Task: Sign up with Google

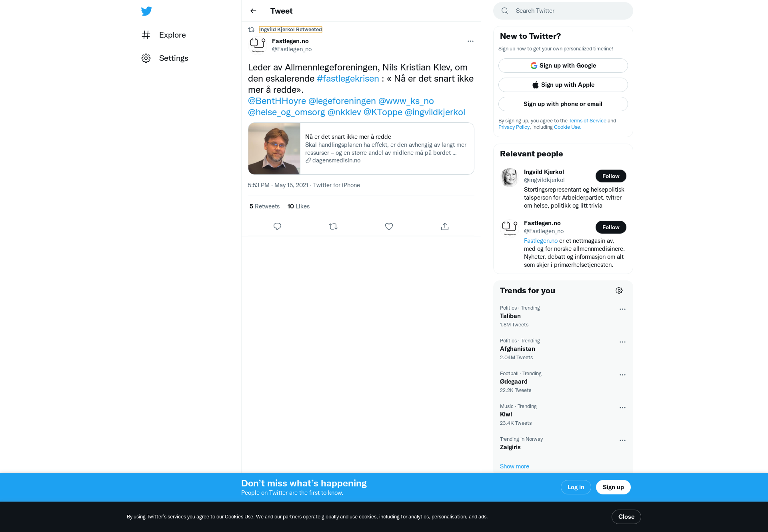Action: 563,66
